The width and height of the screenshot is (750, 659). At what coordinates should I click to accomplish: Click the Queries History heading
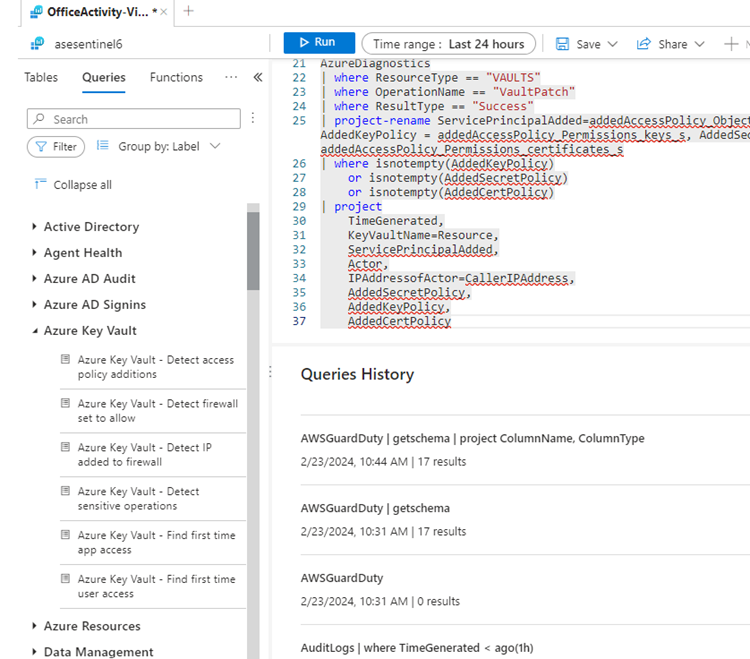pyautogui.click(x=357, y=374)
